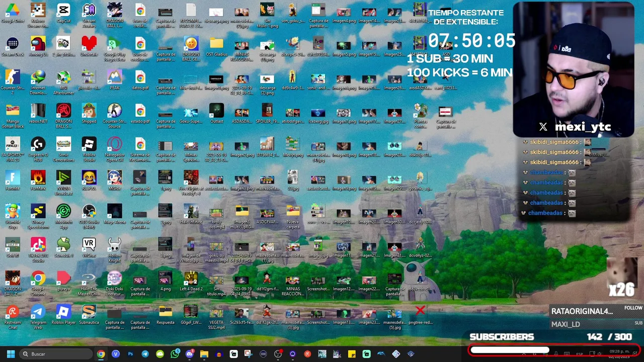This screenshot has height=362, width=644.
Task: Select the datos.pdf file
Action: tap(140, 80)
